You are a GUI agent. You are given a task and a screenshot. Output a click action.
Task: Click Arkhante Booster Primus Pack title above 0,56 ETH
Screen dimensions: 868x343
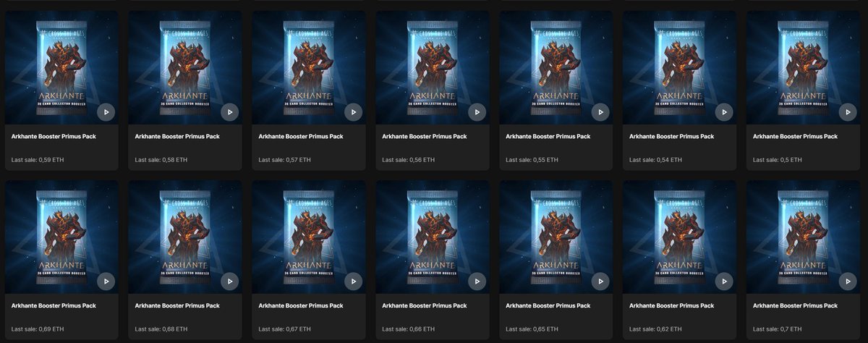(425, 136)
